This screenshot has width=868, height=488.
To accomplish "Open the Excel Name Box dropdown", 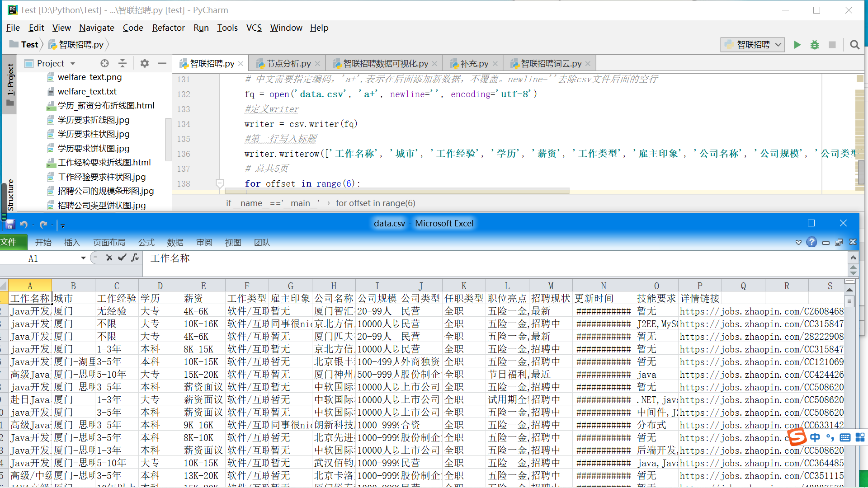I will tap(83, 258).
